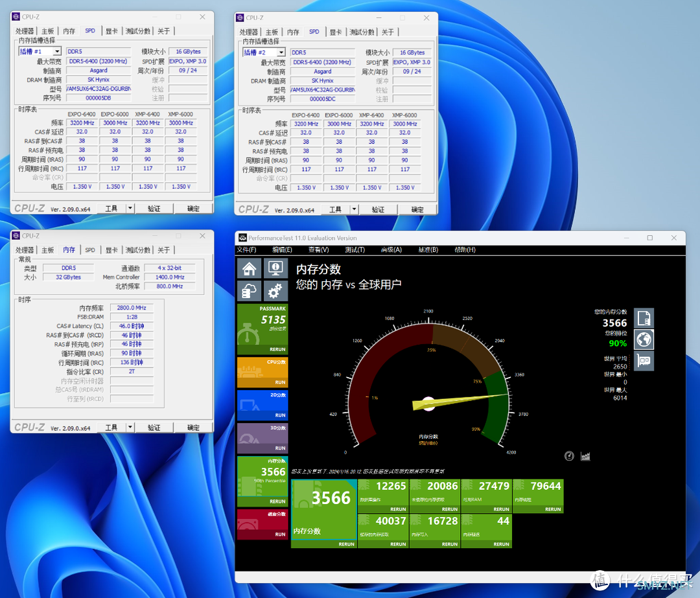Open the 文件(F) menu in PerformanceTest

coord(246,249)
